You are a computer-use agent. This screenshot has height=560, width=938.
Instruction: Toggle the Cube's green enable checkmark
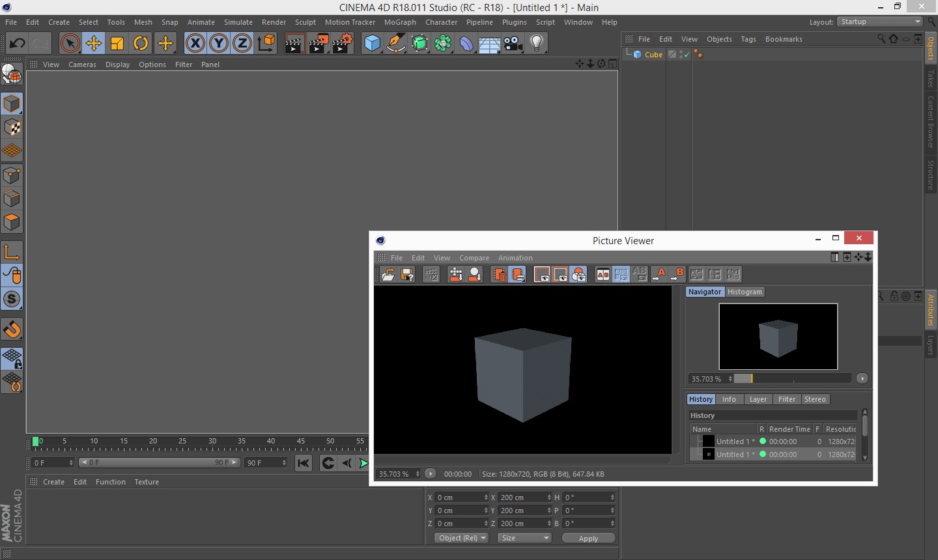click(686, 55)
